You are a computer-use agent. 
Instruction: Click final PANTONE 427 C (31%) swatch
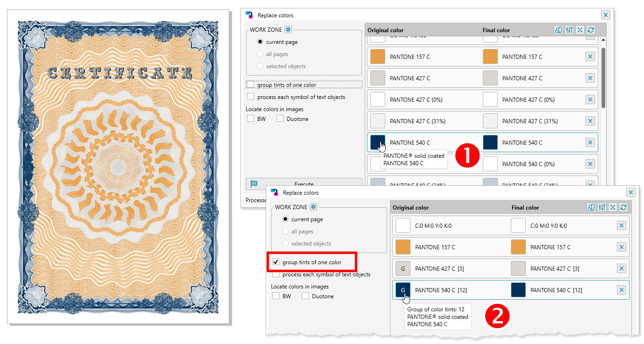pos(490,121)
